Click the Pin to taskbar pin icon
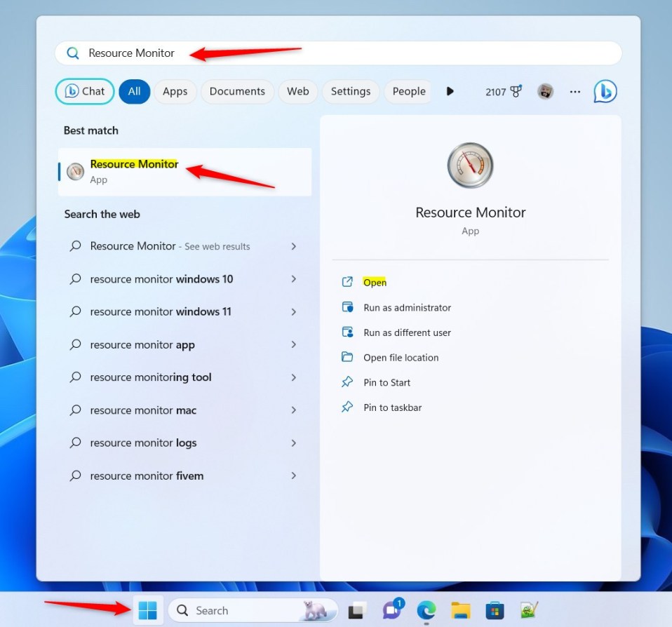 click(x=347, y=407)
